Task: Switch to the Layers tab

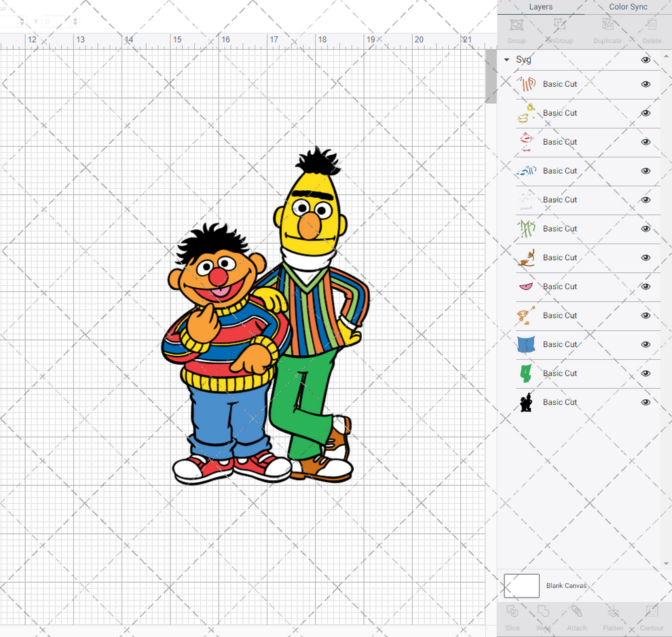Action: click(x=541, y=7)
